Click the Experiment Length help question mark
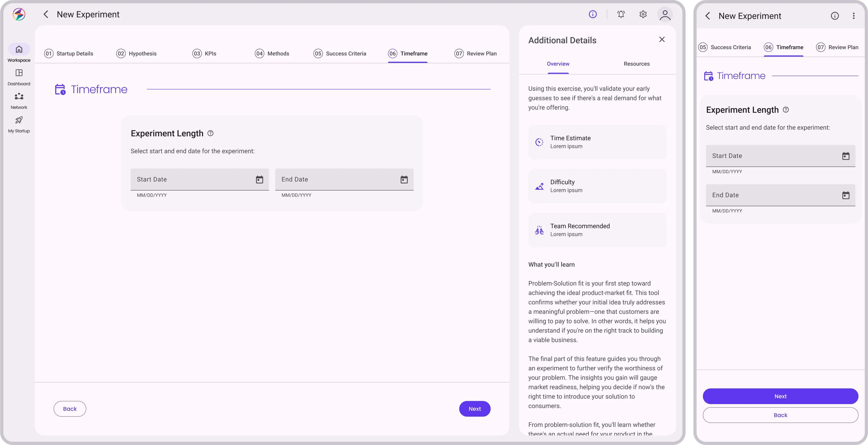 210,133
